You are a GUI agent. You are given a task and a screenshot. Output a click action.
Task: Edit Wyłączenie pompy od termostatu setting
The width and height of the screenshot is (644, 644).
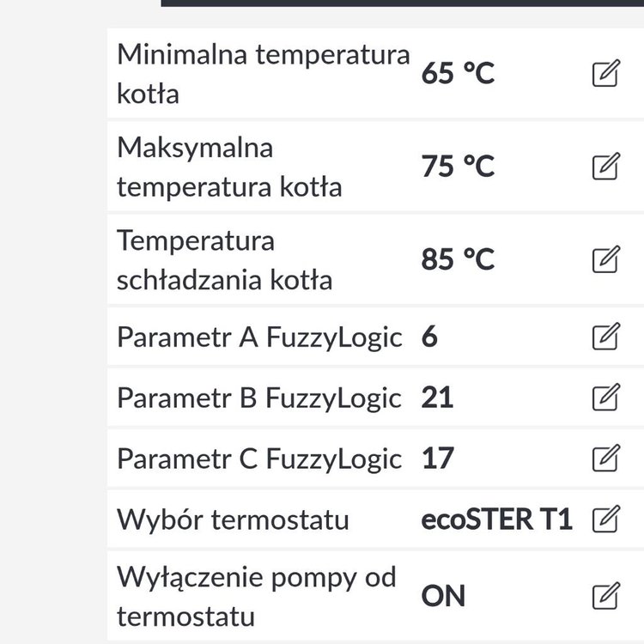[x=606, y=596]
